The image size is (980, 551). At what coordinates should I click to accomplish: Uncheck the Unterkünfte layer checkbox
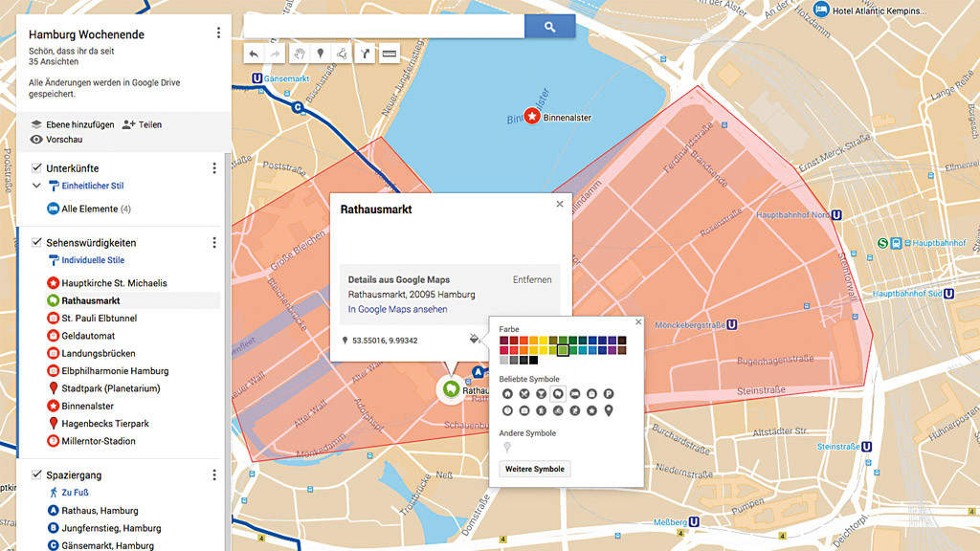pyautogui.click(x=36, y=168)
